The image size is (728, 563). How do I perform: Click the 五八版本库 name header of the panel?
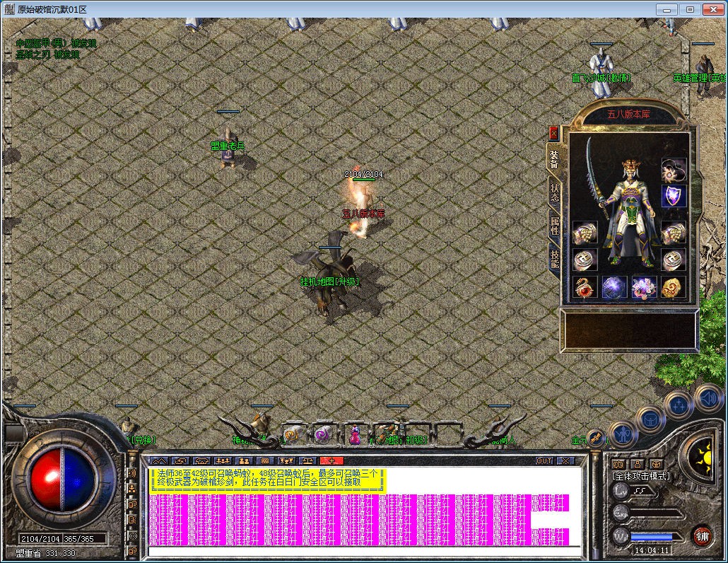click(x=628, y=115)
